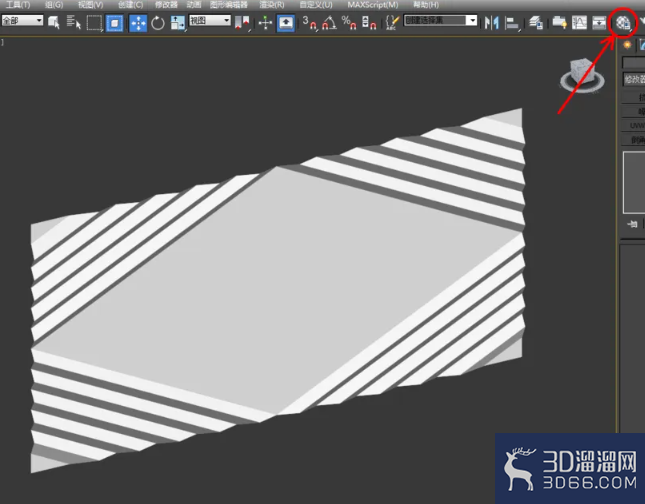Open the Curve Editor icon
The width and height of the screenshot is (645, 504).
579,23
